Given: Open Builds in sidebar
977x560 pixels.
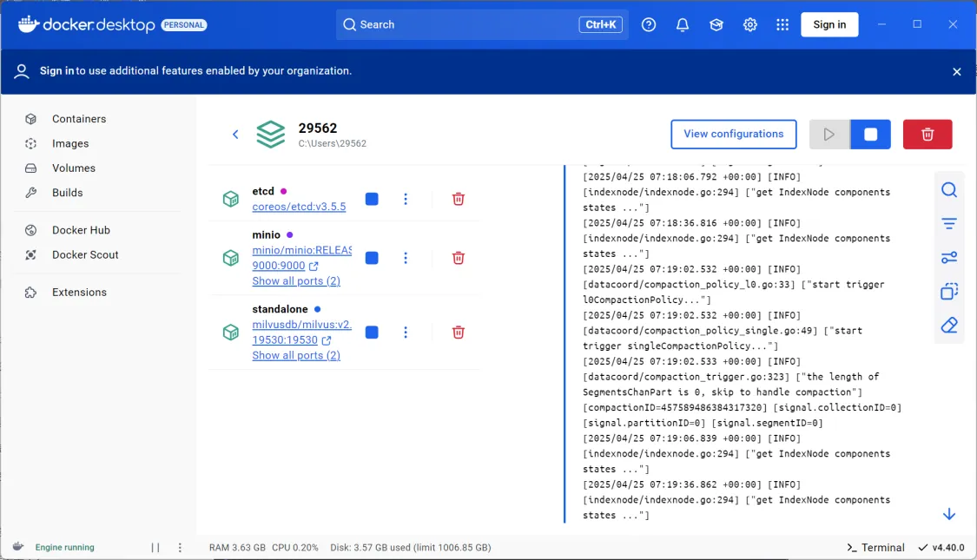Looking at the screenshot, I should click(67, 193).
